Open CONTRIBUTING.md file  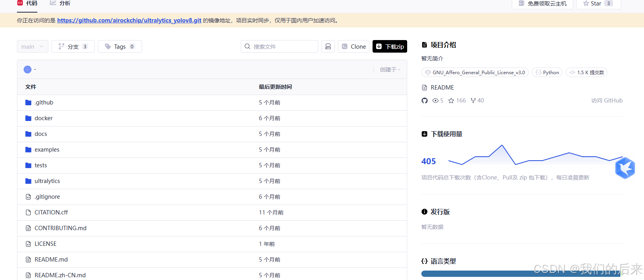click(61, 228)
